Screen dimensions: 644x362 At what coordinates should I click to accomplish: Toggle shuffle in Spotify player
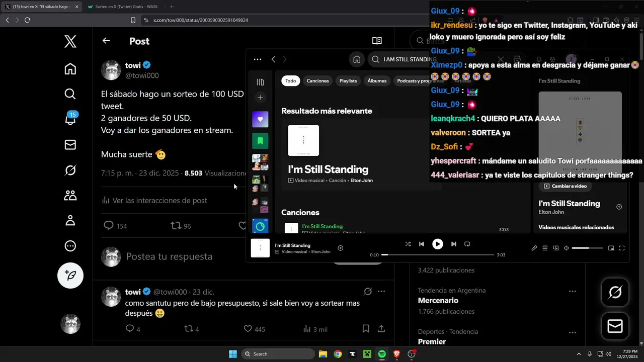click(408, 244)
